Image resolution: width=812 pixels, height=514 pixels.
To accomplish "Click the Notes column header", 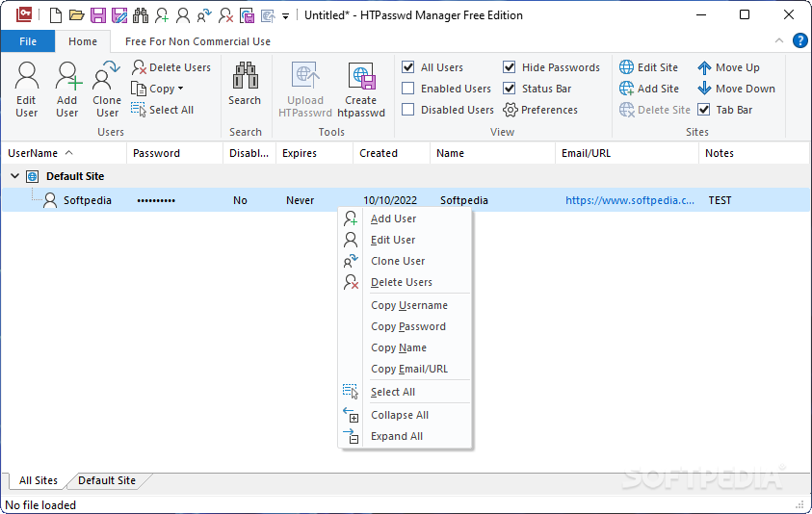I will (x=754, y=153).
